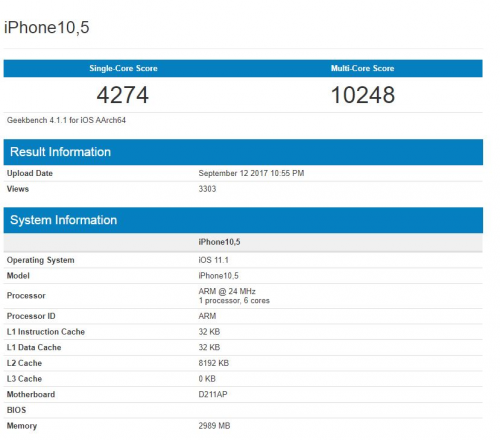Screen dimensions: 500x440
Task: Click the System Information section header
Action: point(243,220)
